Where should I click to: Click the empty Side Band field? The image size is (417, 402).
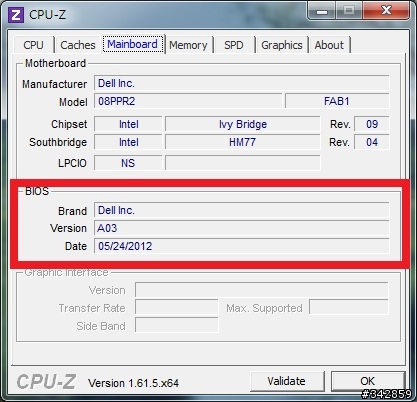coord(177,325)
